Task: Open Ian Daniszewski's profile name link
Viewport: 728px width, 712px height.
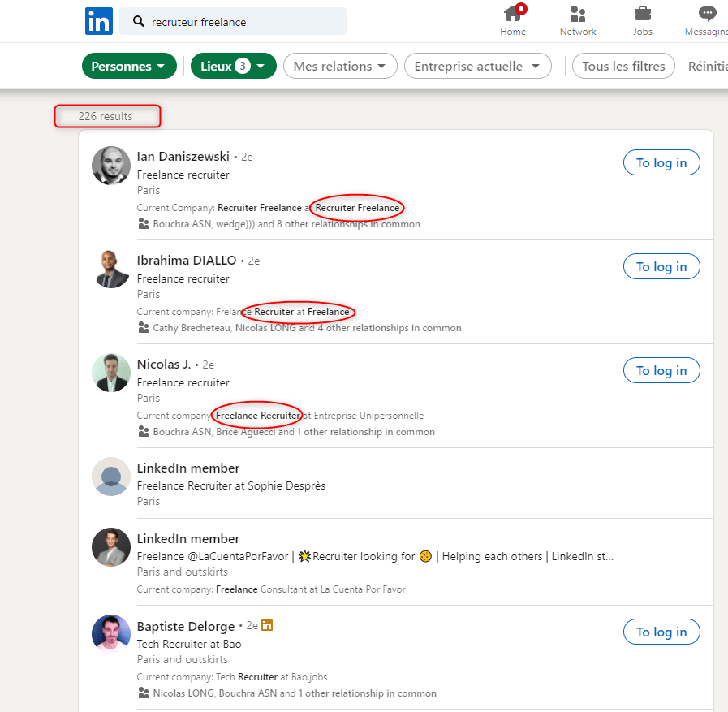Action: tap(183, 157)
